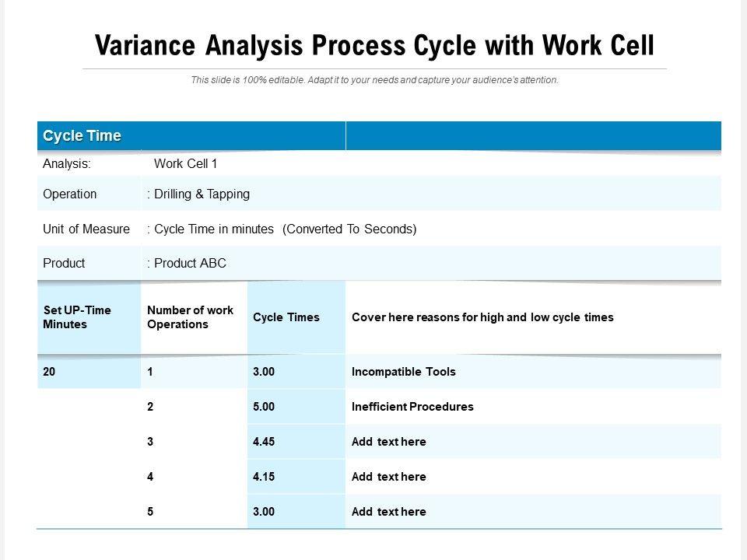Viewport: 747px width, 560px height.
Task: Click 'Add text here' in the 4.45 row
Action: [389, 442]
